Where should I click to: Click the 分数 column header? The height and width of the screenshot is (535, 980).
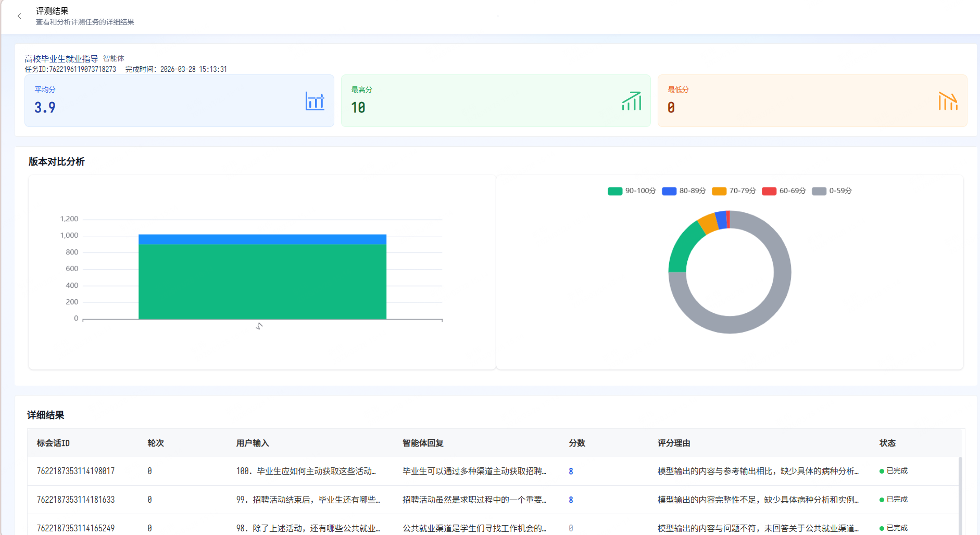577,443
